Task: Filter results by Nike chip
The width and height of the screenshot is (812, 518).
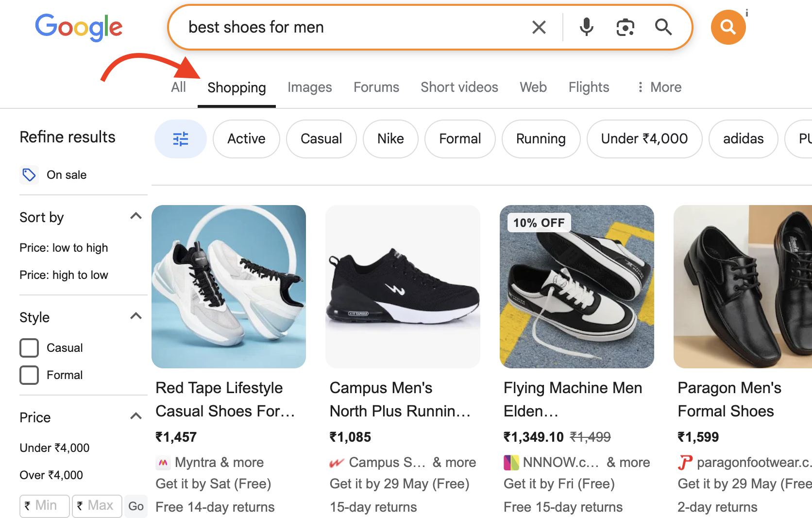Action: [x=390, y=139]
